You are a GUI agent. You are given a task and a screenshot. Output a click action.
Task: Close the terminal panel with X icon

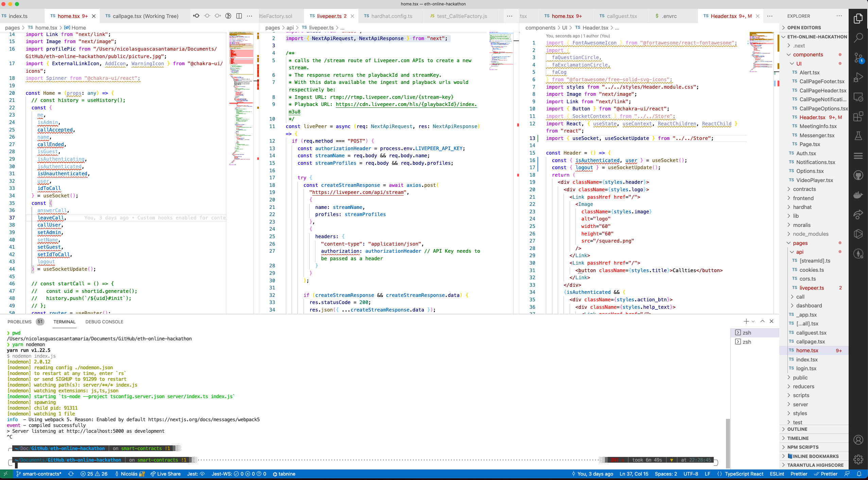point(771,321)
